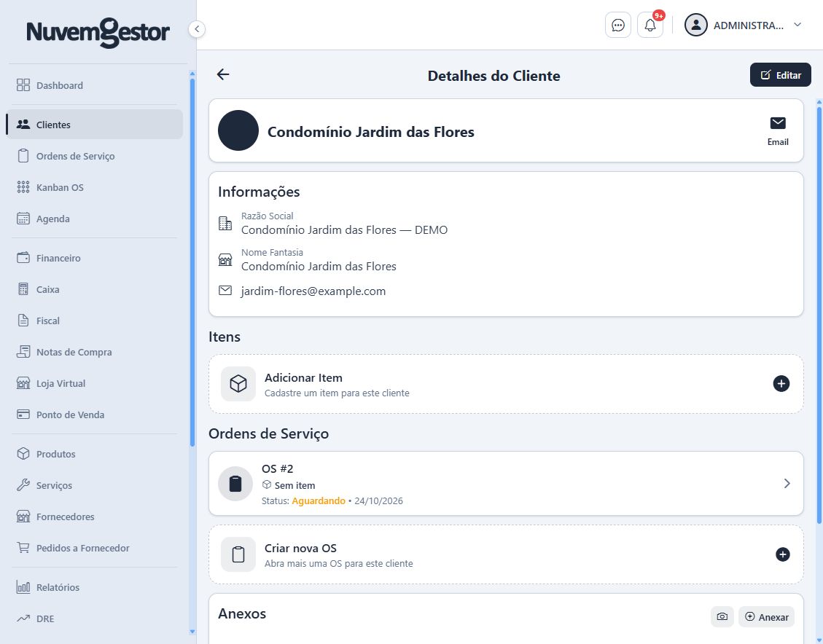
Task: Click the Email envelope icon
Action: pyautogui.click(x=777, y=123)
